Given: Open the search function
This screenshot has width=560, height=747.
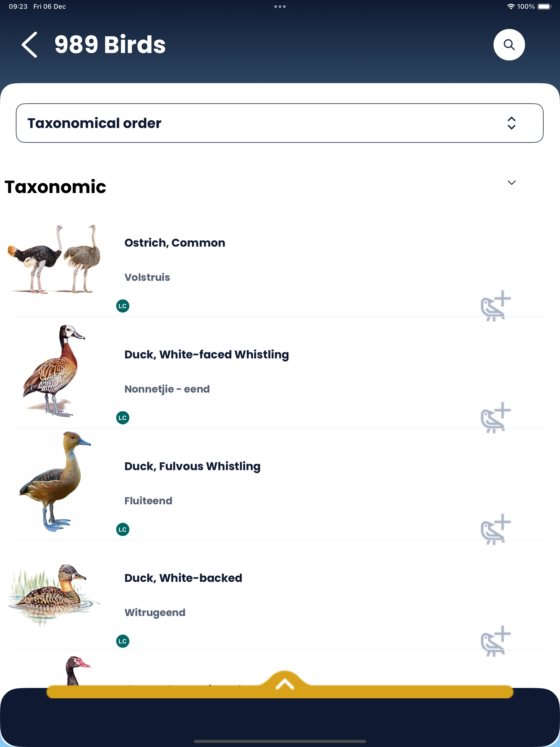Looking at the screenshot, I should (x=509, y=44).
